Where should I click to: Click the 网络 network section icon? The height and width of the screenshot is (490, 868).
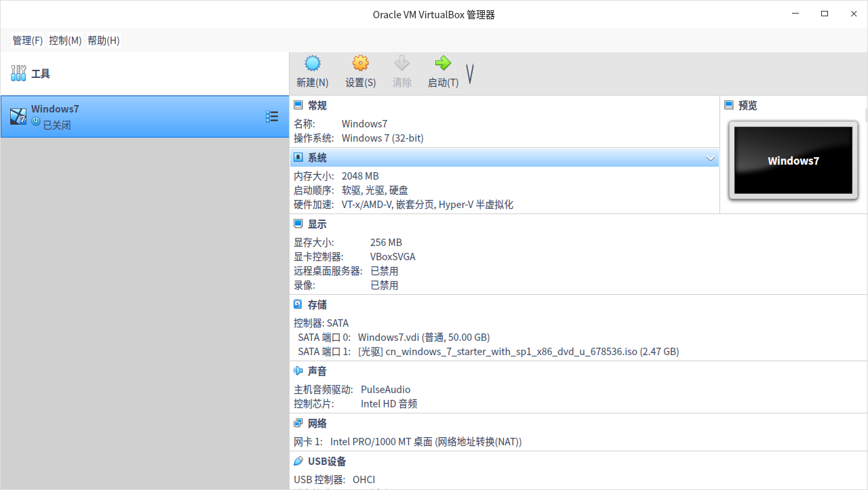[x=298, y=423]
